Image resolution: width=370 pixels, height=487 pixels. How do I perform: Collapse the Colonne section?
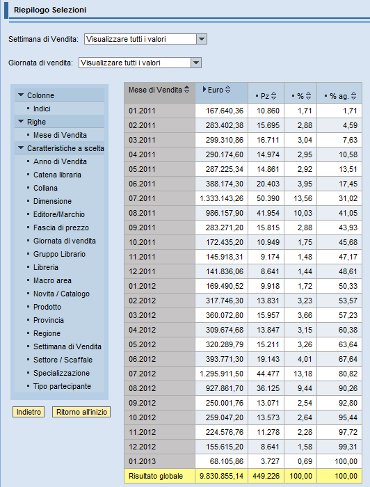click(21, 95)
